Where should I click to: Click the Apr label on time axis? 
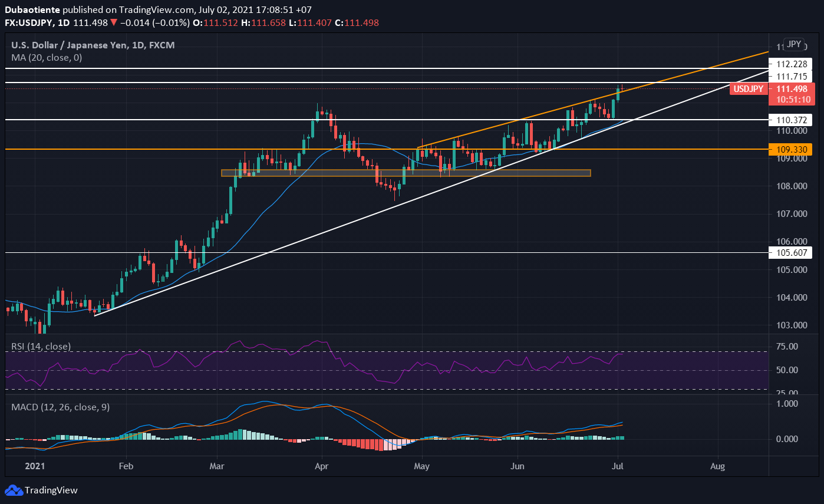click(x=321, y=465)
